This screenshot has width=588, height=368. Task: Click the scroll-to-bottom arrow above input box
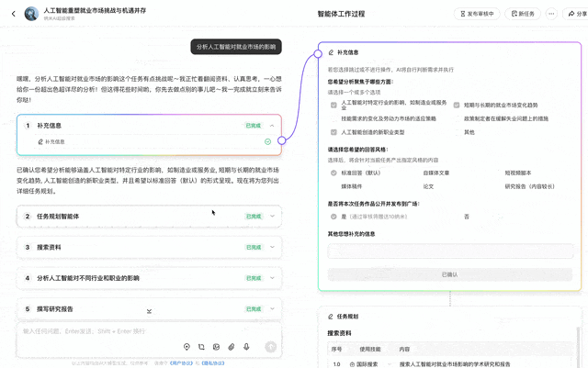[149, 311]
